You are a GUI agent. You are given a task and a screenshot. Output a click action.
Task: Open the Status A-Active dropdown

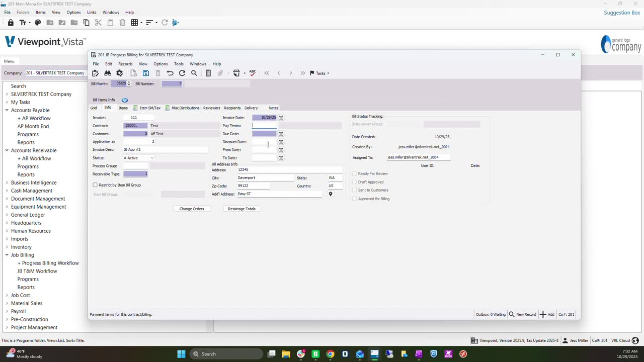pyautogui.click(x=139, y=158)
